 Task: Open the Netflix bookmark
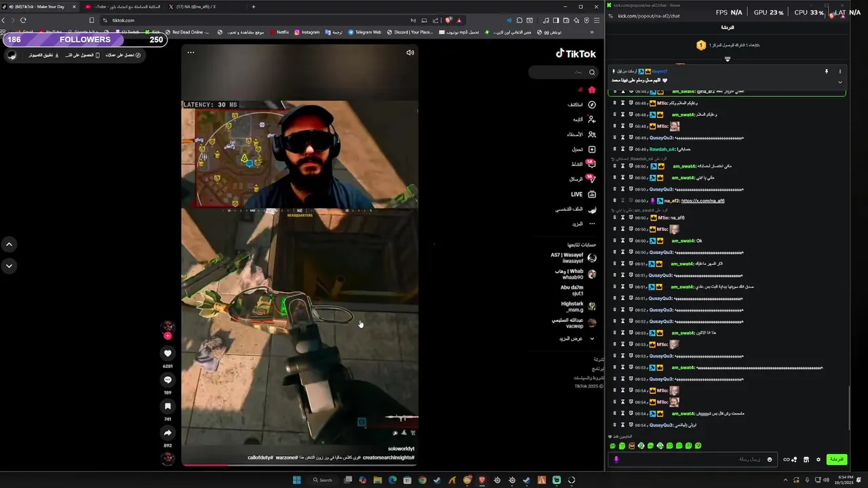click(x=279, y=32)
